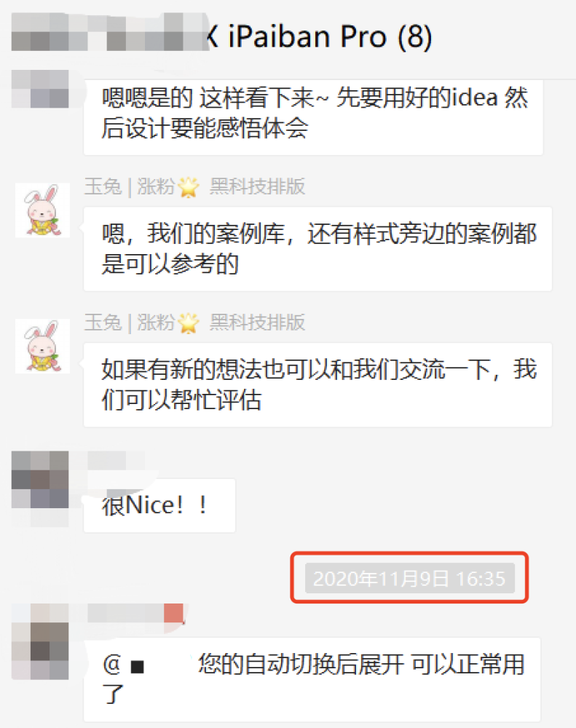Select the message ending with 帮忙评估

(317, 385)
